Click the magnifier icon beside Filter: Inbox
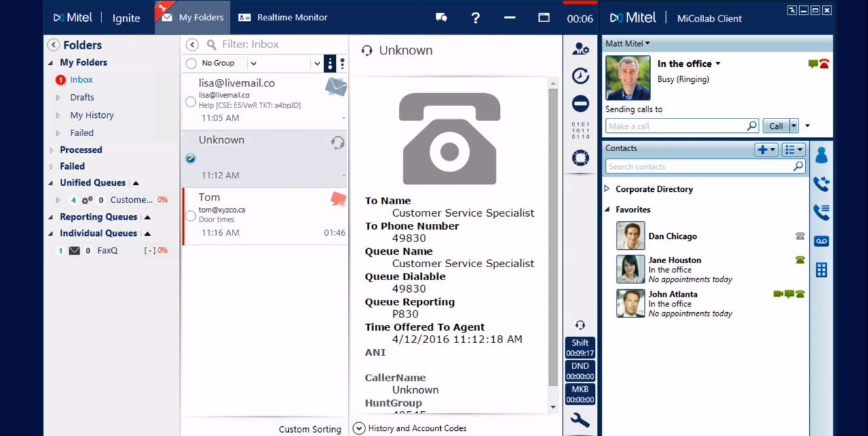 212,45
